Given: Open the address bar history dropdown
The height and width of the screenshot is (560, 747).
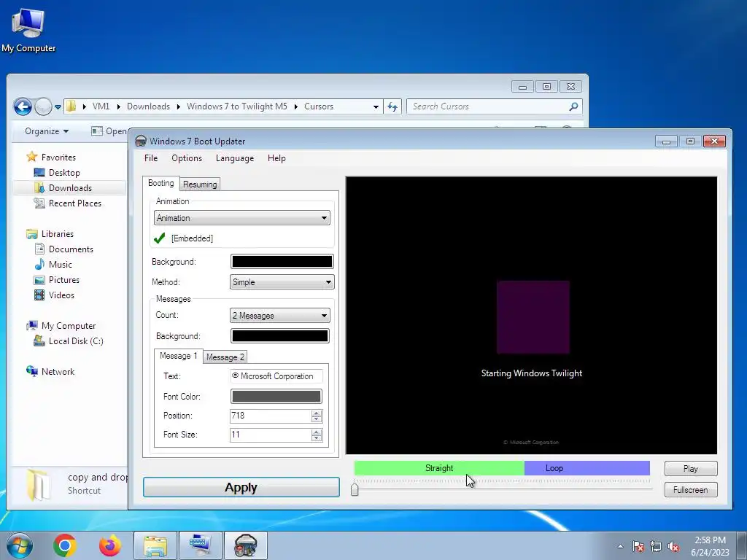Looking at the screenshot, I should point(376,106).
